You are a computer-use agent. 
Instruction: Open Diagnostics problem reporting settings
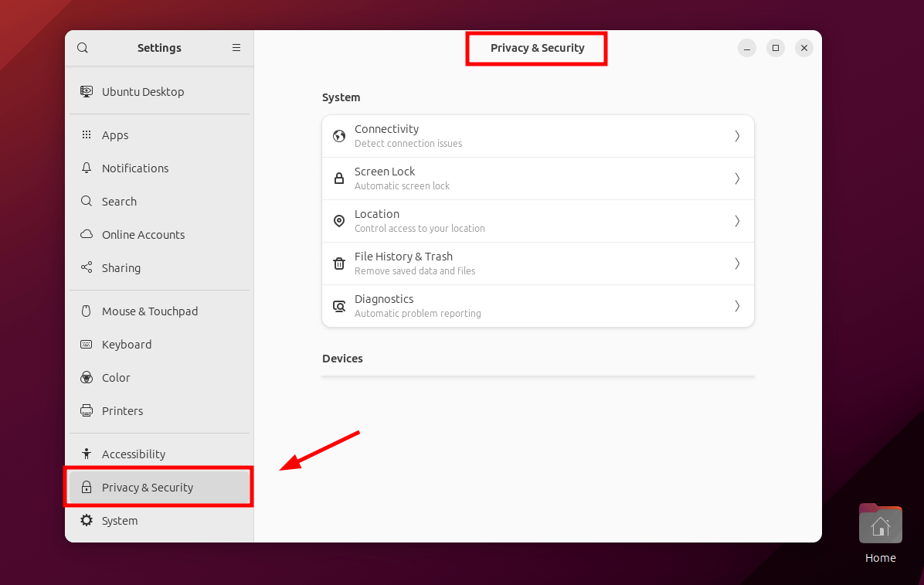coord(537,306)
